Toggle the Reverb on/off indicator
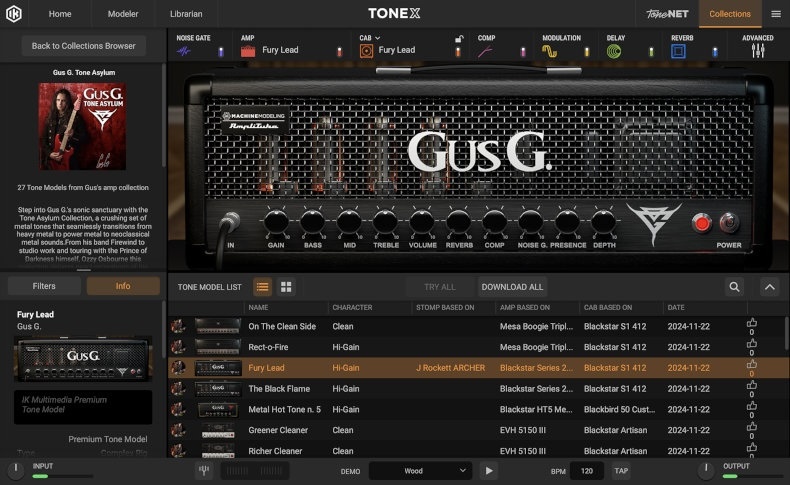790x485 pixels. tap(715, 51)
